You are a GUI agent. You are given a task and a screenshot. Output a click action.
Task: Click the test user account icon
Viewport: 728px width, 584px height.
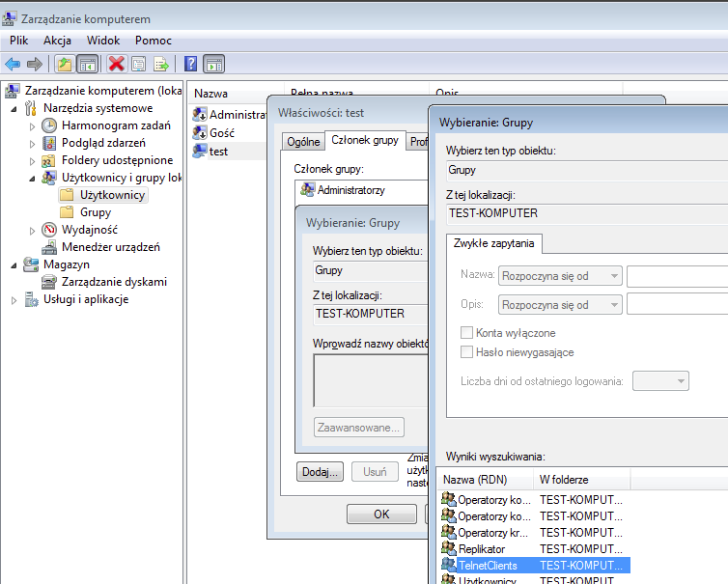[x=200, y=151]
